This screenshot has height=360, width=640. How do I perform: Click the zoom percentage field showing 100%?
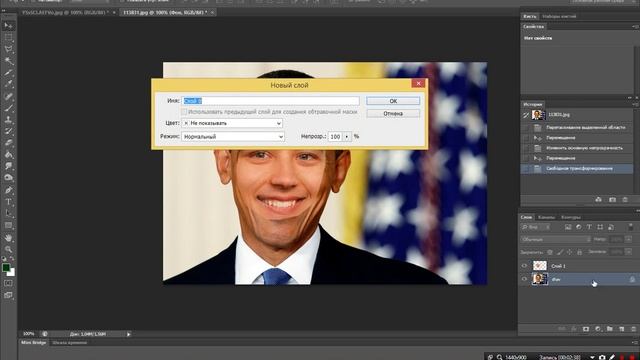(x=29, y=334)
